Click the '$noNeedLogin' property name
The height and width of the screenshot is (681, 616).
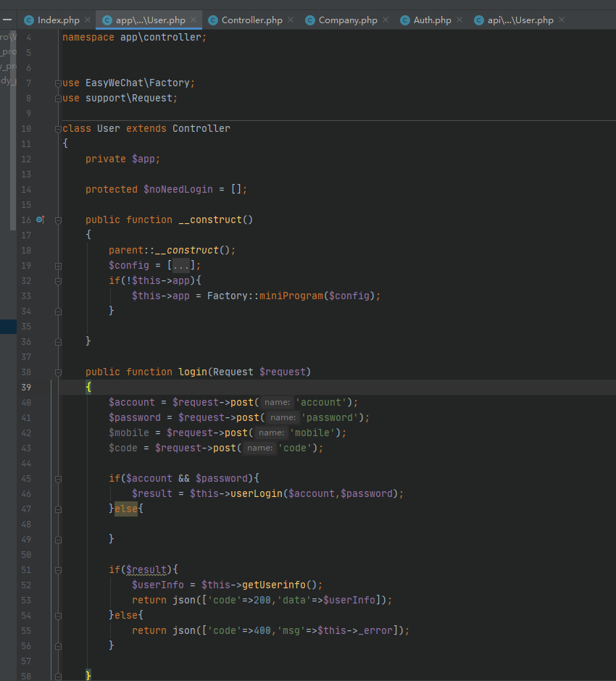coord(178,189)
